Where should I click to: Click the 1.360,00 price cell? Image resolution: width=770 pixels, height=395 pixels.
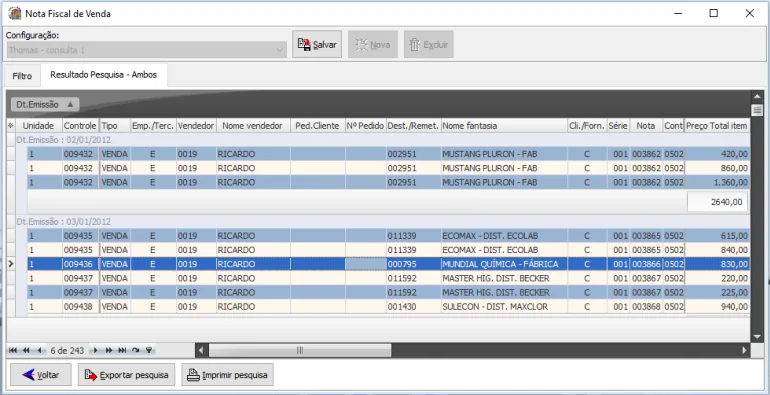[x=716, y=182]
